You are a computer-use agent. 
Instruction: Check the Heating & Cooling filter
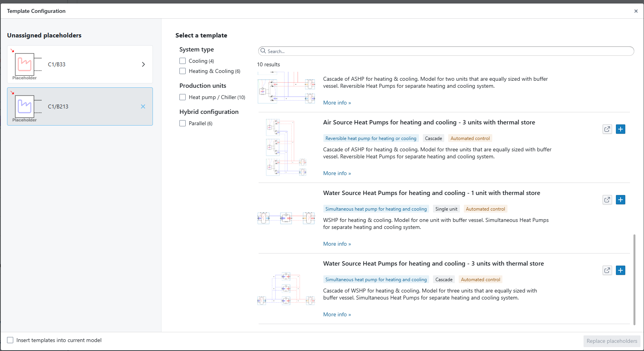183,71
